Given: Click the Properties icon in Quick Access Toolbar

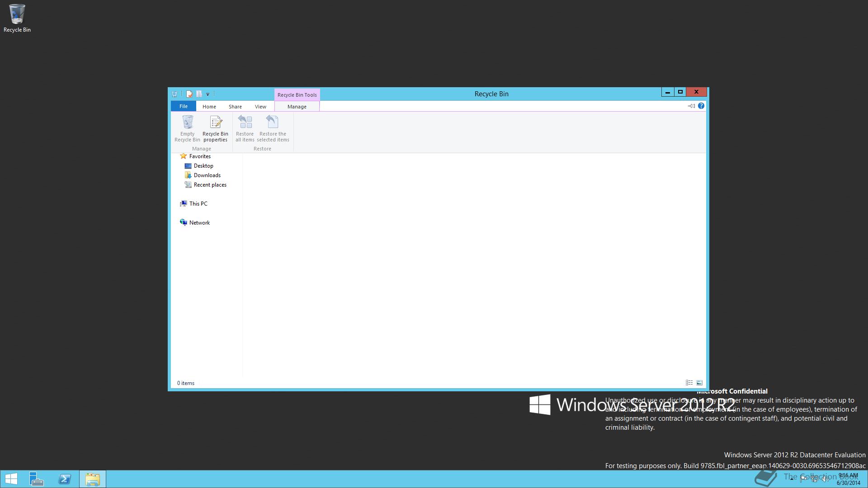Looking at the screenshot, I should point(189,94).
